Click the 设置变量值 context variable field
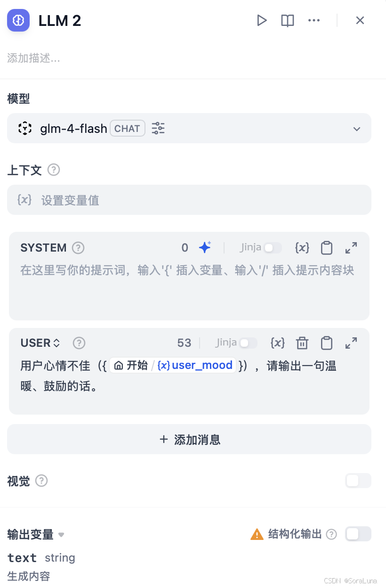The height and width of the screenshot is (588, 386). [189, 200]
